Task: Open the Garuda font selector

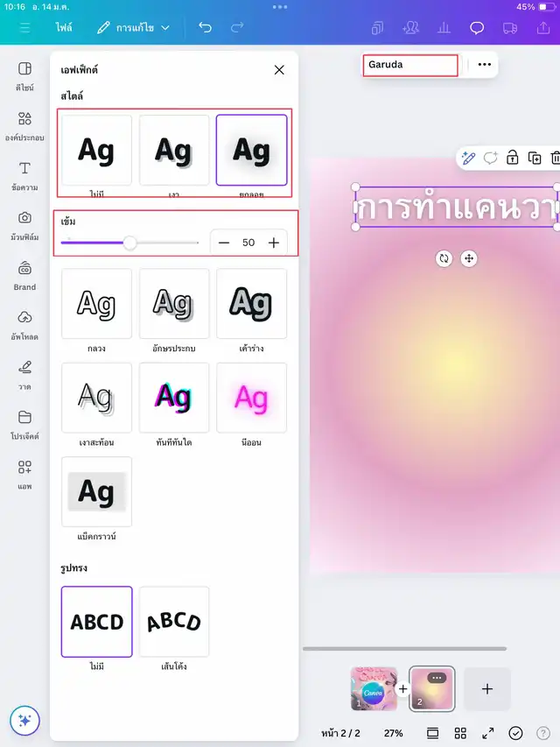Action: tap(410, 65)
